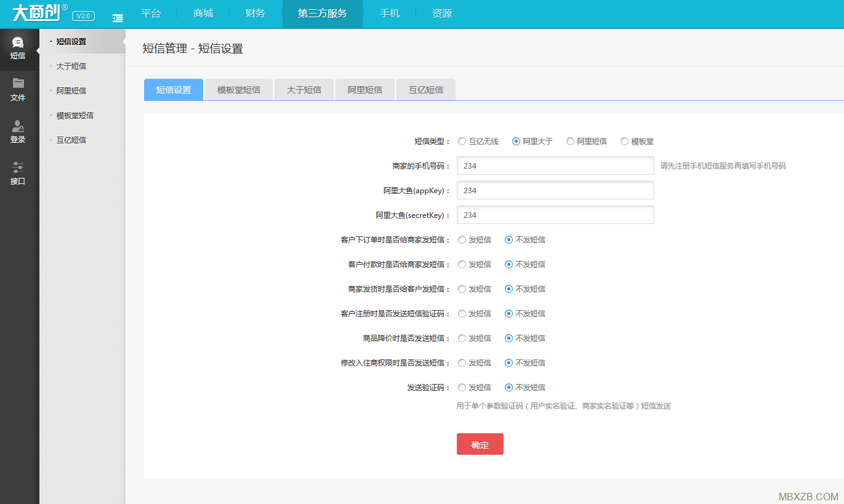Image resolution: width=844 pixels, height=504 pixels.
Task: Choose 不发短信 for 客户付款时是否给商家发短信
Action: pyautogui.click(x=508, y=265)
